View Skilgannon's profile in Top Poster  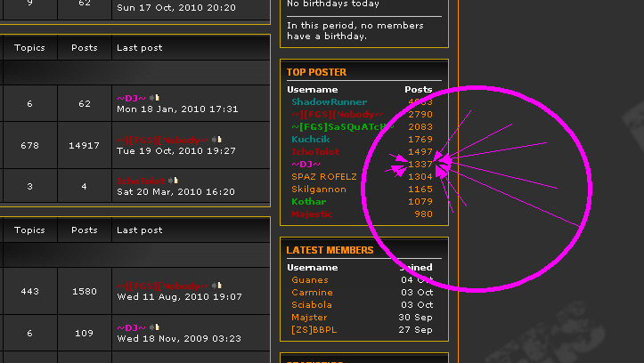pos(320,190)
